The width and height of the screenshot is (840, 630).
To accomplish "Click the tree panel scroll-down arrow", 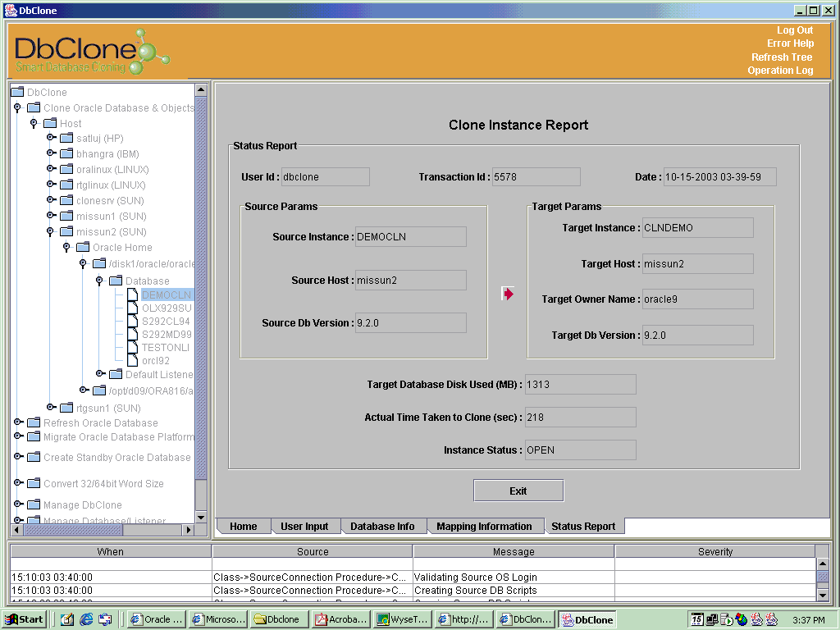I will click(x=202, y=517).
